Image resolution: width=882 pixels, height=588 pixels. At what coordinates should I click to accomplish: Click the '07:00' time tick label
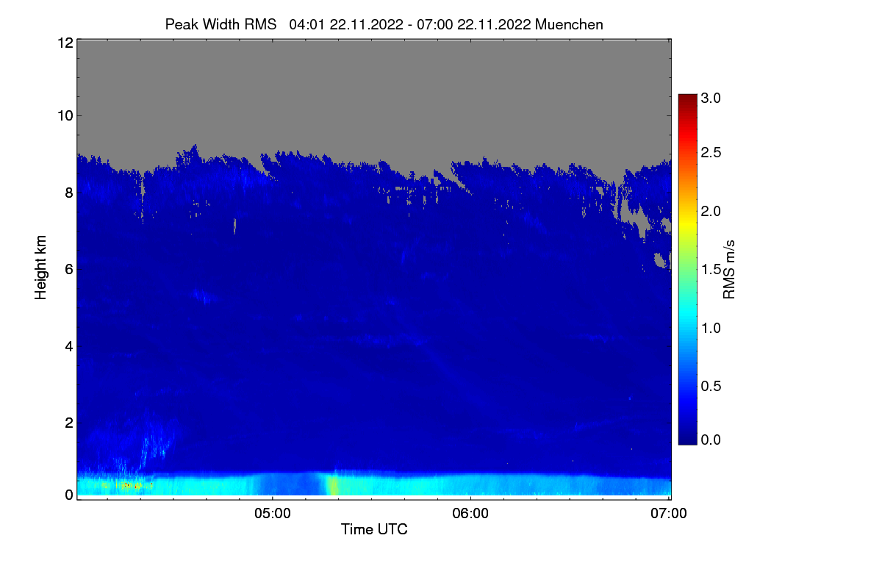[x=669, y=514]
